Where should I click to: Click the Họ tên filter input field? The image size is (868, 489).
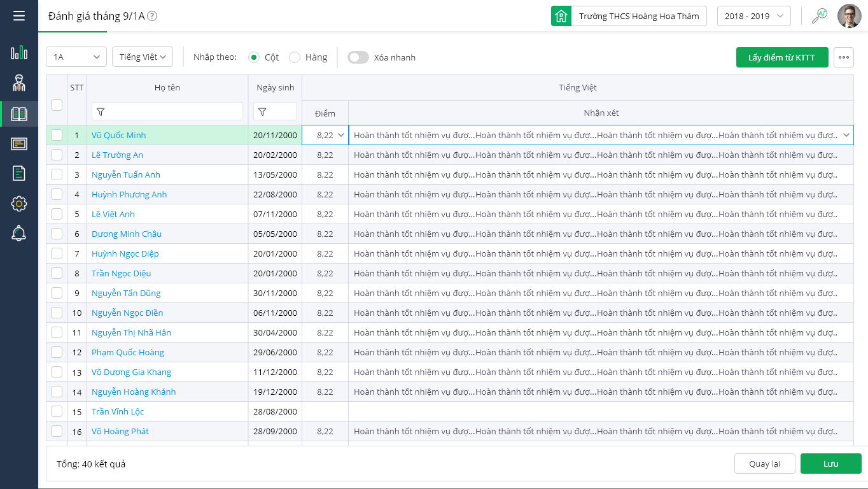point(167,111)
